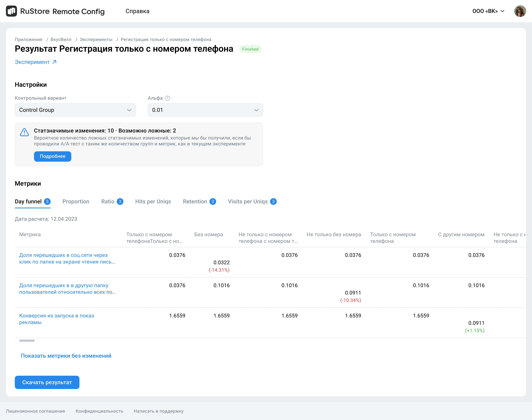The width and height of the screenshot is (532, 420).
Task: Click the Метрика column header
Action: pyautogui.click(x=30, y=235)
